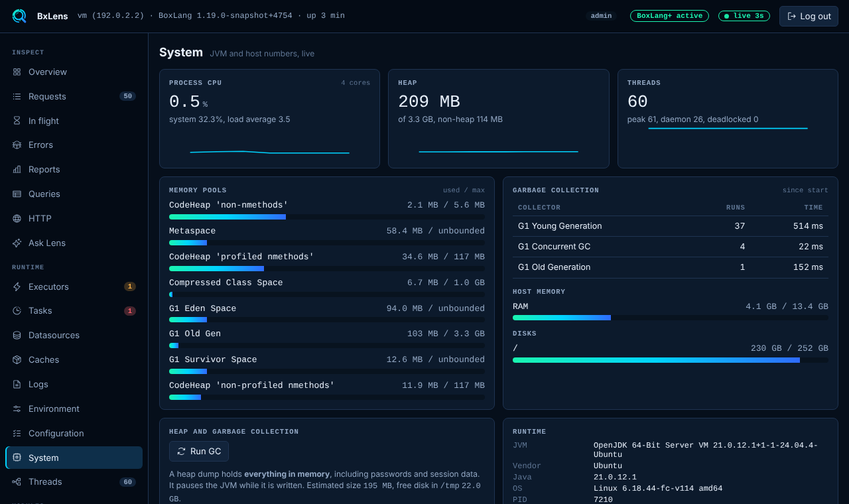Click the Requests count badge 50

tap(127, 96)
